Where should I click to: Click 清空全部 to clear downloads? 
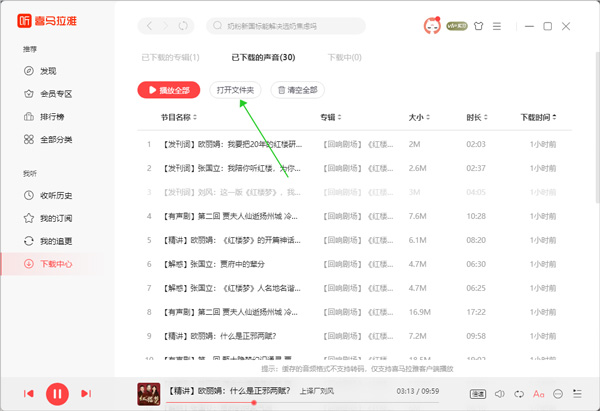pyautogui.click(x=296, y=90)
